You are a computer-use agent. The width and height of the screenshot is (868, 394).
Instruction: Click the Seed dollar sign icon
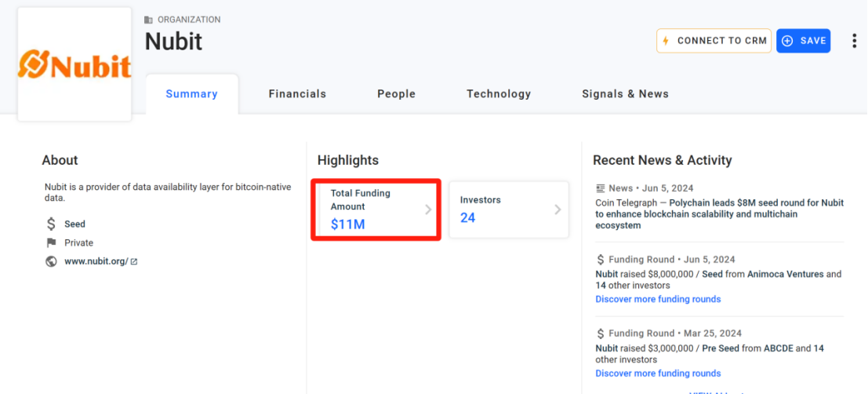tap(51, 224)
